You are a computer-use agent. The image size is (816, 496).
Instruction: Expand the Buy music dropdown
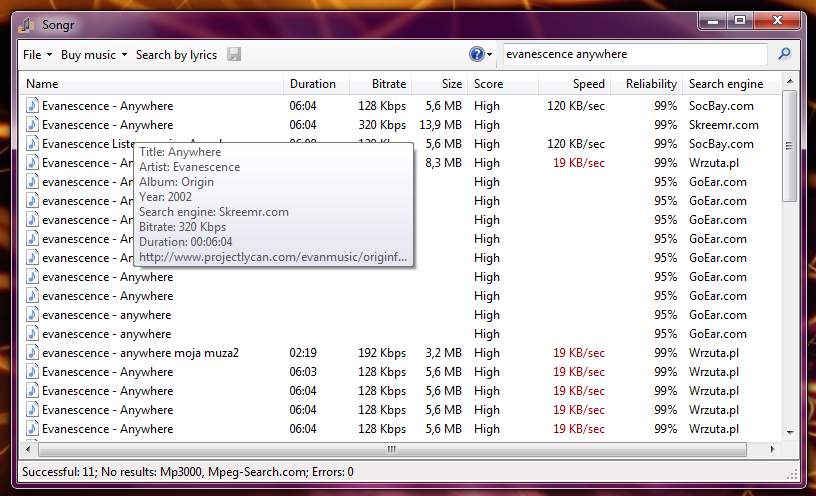[x=94, y=55]
